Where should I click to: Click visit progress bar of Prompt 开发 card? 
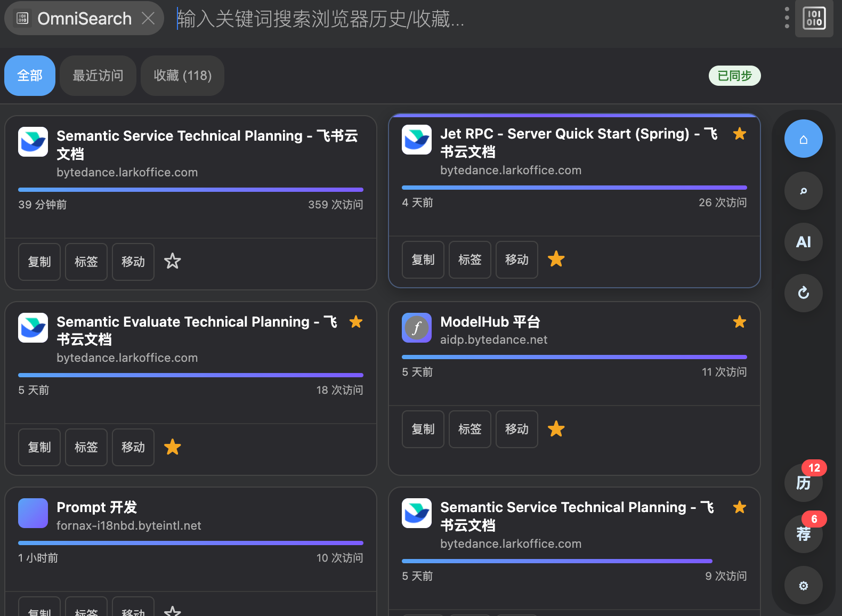click(191, 543)
